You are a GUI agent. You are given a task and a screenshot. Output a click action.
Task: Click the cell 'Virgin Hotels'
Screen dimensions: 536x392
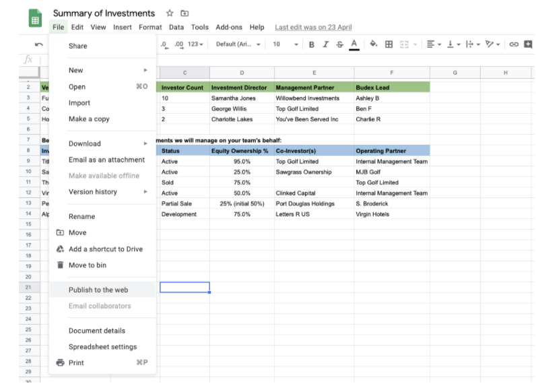[x=392, y=214]
